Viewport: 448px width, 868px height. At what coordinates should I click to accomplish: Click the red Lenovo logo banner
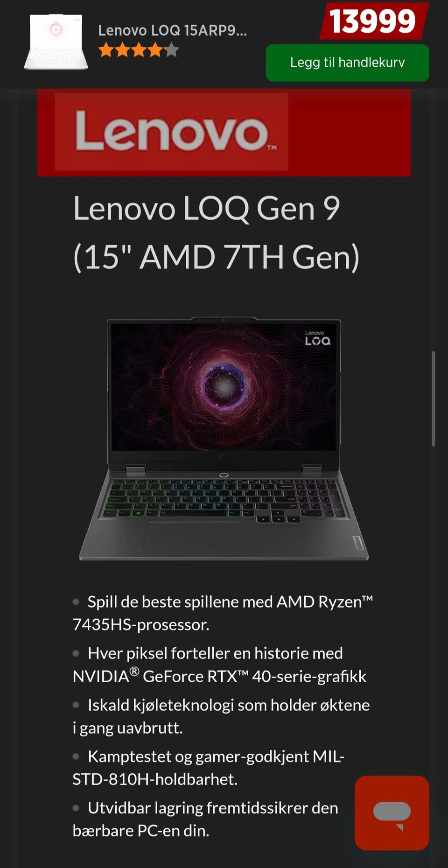[224, 133]
